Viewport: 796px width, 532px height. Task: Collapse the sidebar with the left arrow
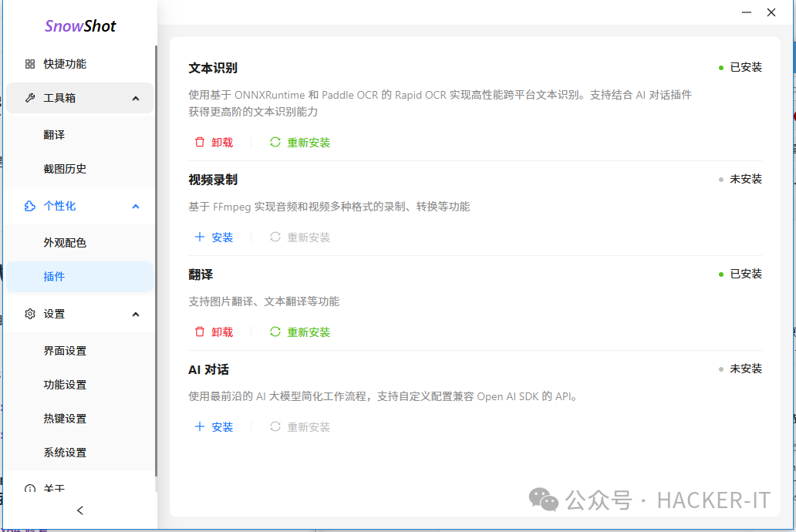[x=80, y=510]
